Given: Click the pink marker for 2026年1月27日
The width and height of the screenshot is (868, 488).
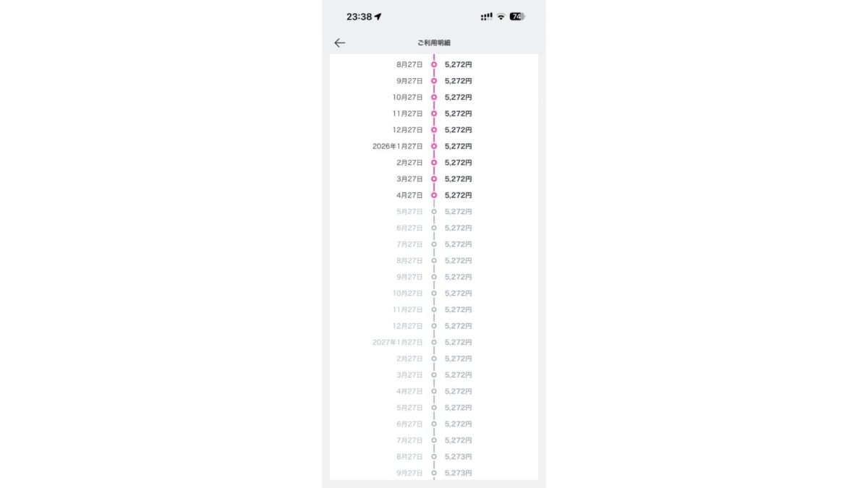Looking at the screenshot, I should [x=434, y=146].
